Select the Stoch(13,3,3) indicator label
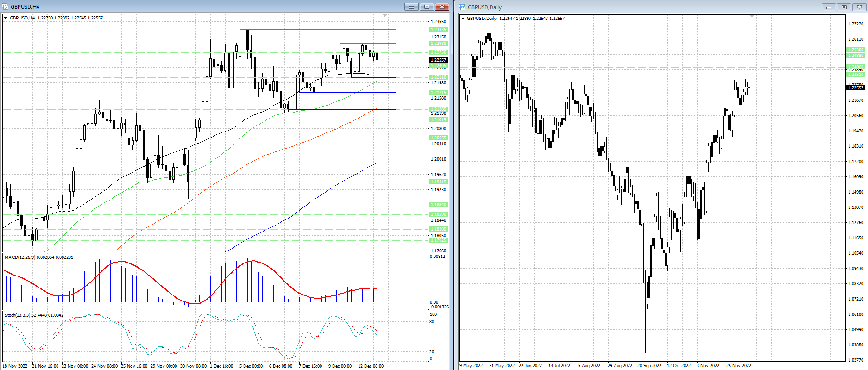This screenshot has height=370, width=868. (x=34, y=315)
